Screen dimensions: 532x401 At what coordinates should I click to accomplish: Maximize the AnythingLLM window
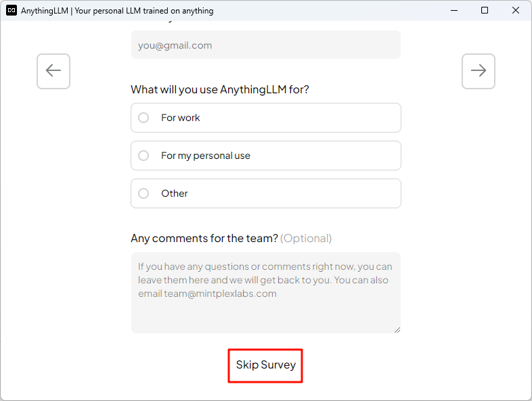(x=485, y=11)
